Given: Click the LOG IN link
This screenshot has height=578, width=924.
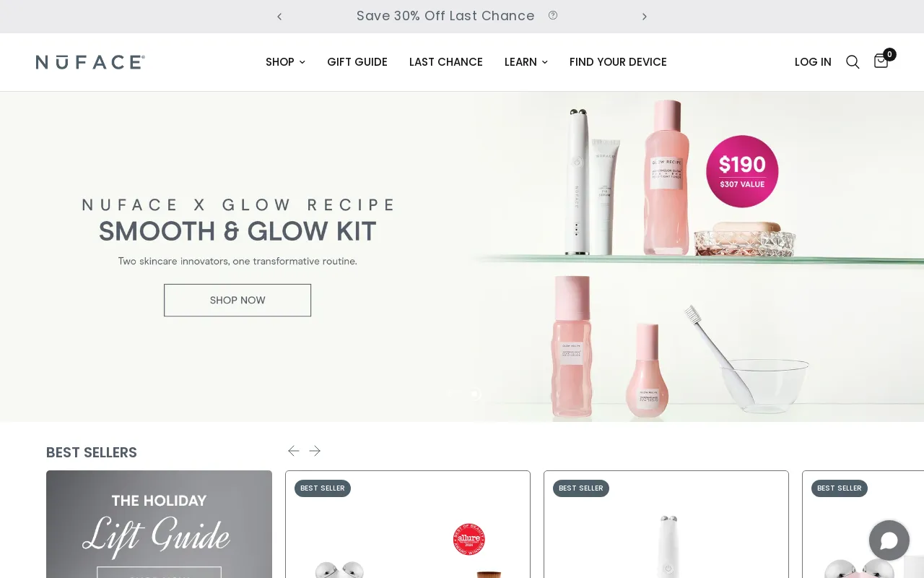Looking at the screenshot, I should pos(813,62).
